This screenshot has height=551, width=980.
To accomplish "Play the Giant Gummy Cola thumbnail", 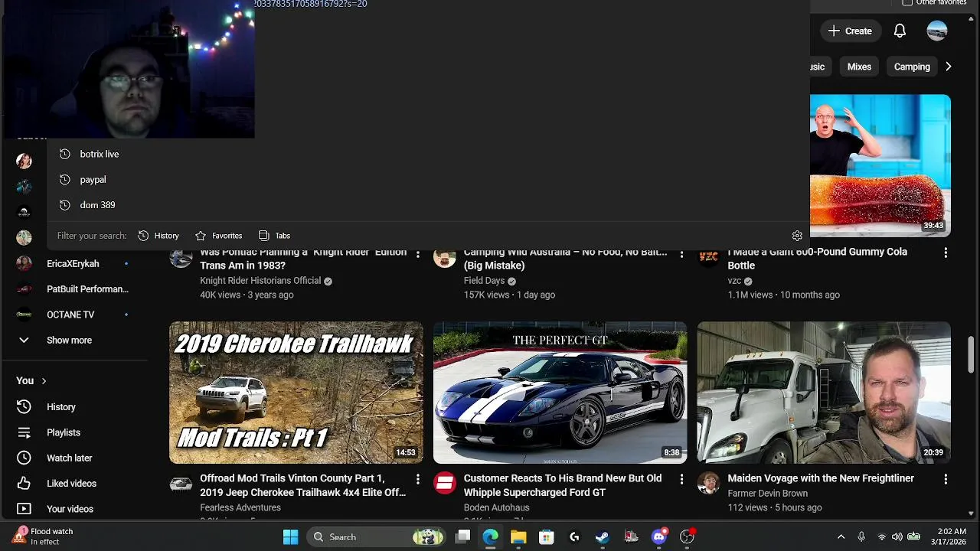I will pyautogui.click(x=880, y=165).
